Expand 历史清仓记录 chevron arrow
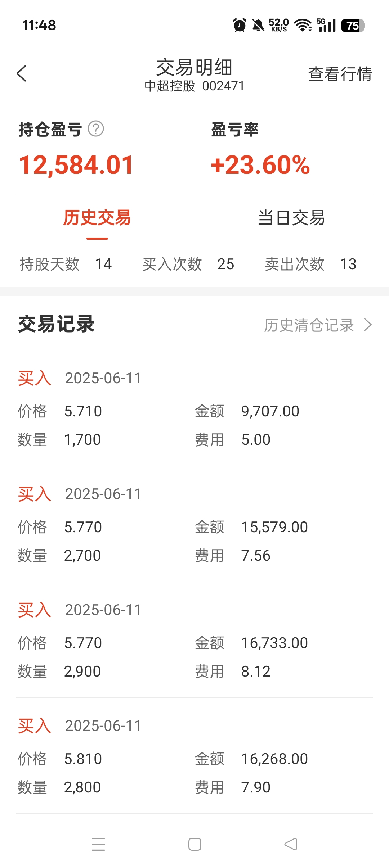389x868 pixels. point(368,325)
